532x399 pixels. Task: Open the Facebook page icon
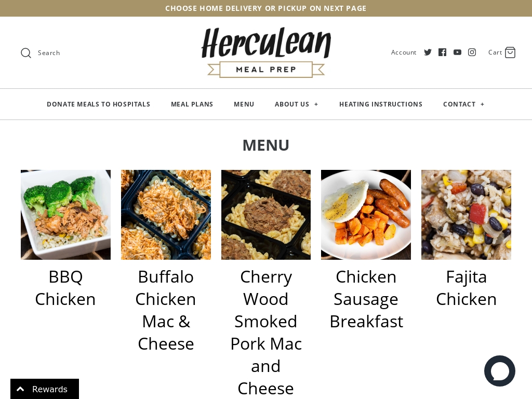(x=442, y=52)
